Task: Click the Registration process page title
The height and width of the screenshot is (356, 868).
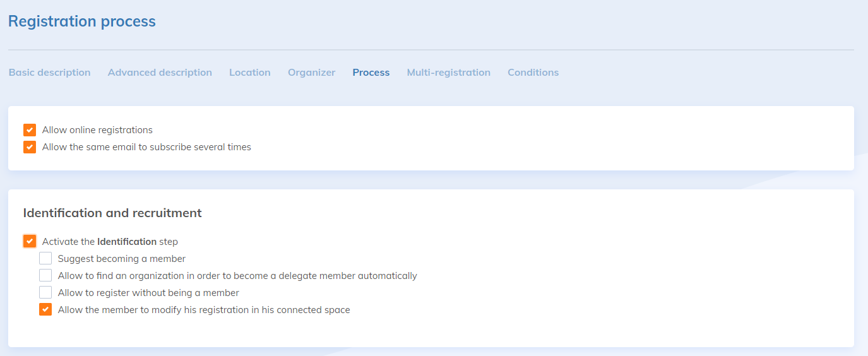Action: 82,21
